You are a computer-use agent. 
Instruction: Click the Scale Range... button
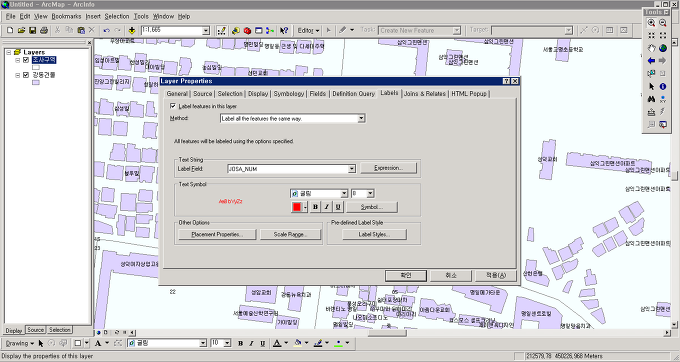[290, 235]
